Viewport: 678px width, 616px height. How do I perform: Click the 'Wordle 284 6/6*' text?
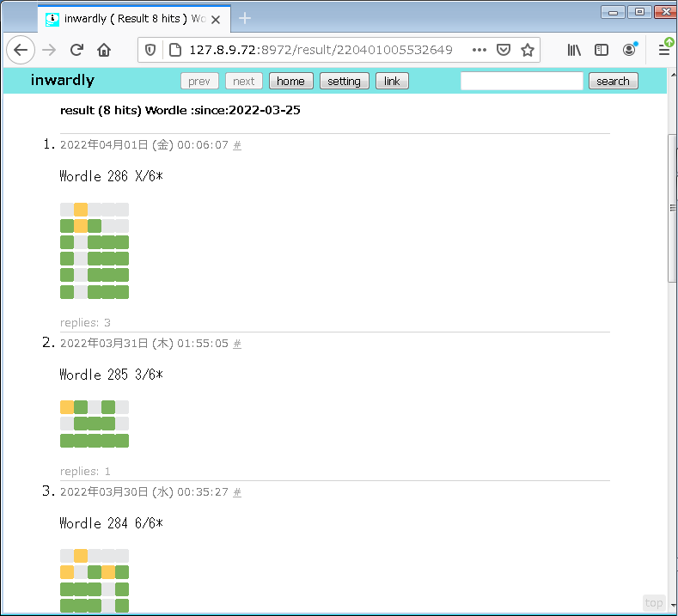click(111, 523)
